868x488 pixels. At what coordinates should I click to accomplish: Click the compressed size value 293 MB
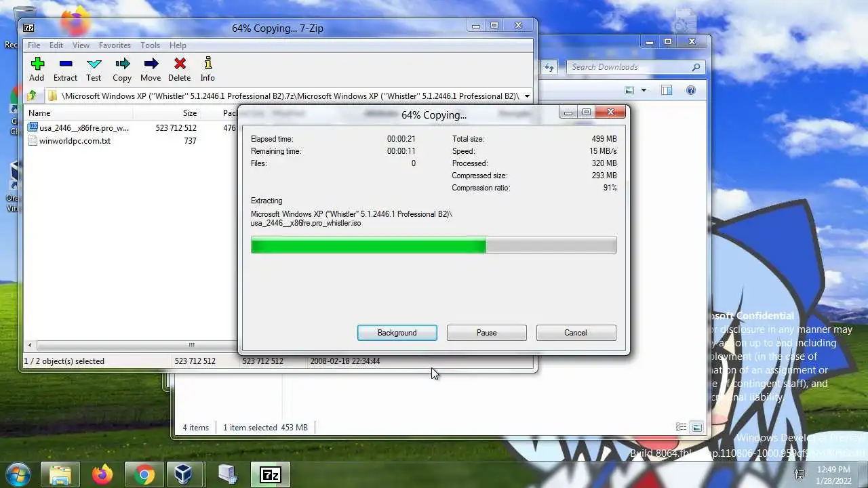604,176
